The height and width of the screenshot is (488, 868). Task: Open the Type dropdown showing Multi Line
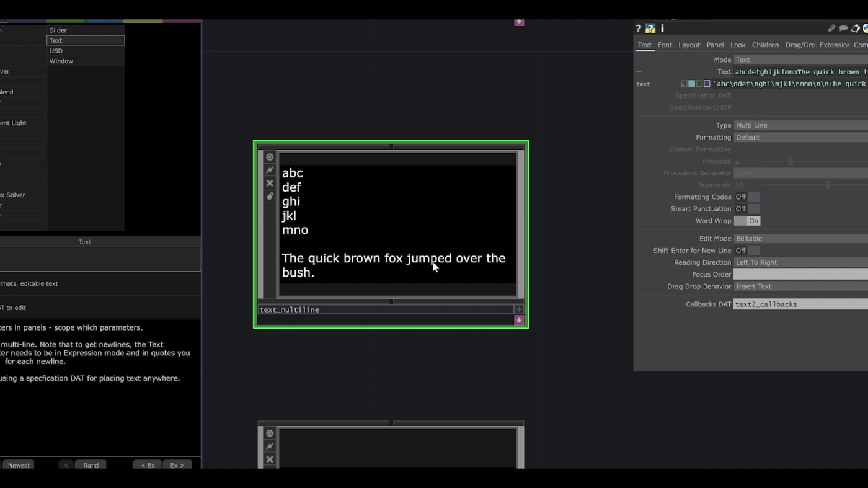click(x=800, y=125)
